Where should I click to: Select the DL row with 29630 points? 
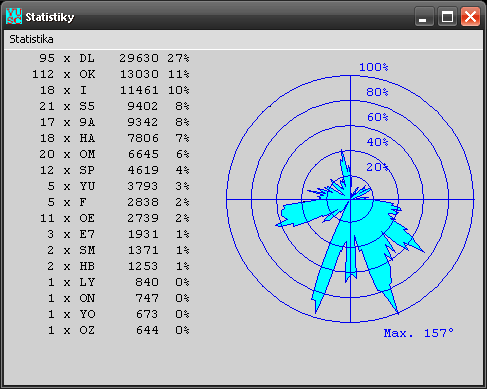point(114,58)
